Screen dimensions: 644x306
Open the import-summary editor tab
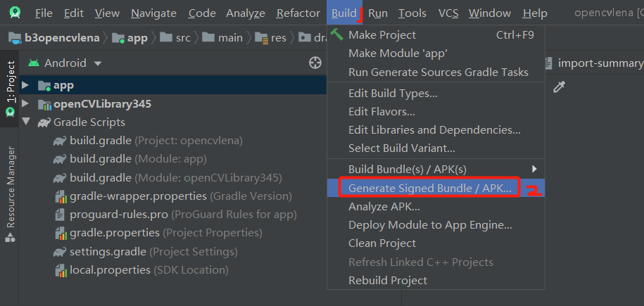[x=593, y=63]
